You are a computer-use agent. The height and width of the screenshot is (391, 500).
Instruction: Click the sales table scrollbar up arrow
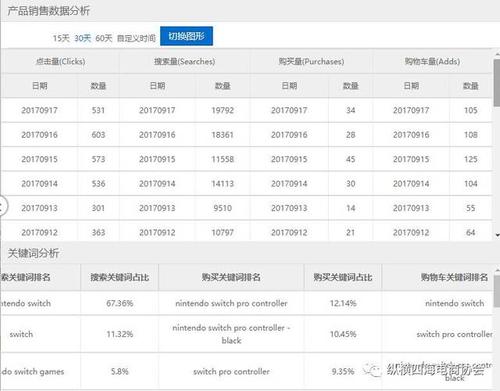[x=497, y=54]
